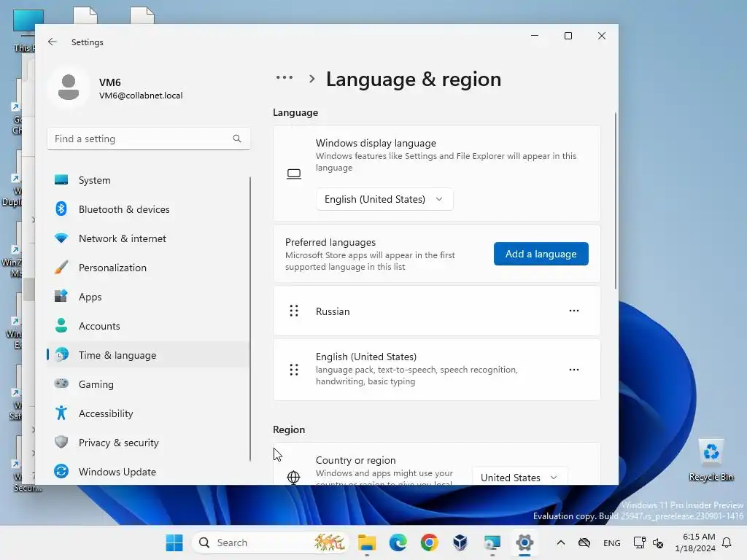Image resolution: width=747 pixels, height=560 pixels.
Task: Click the taskbar Search box
Action: (x=270, y=542)
